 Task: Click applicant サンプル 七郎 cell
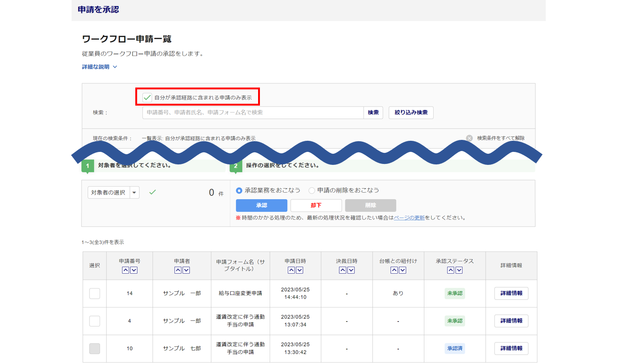(x=182, y=349)
